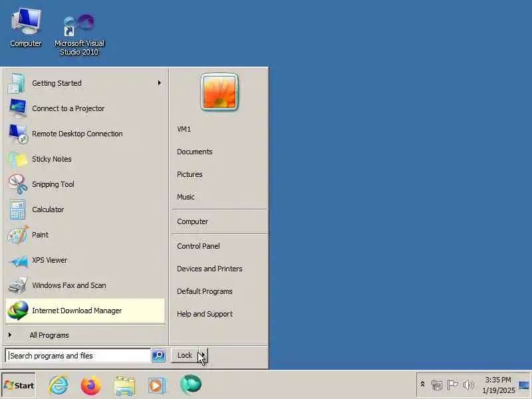
Task: Click the Windows Fax and Scan icon
Action: click(x=18, y=285)
